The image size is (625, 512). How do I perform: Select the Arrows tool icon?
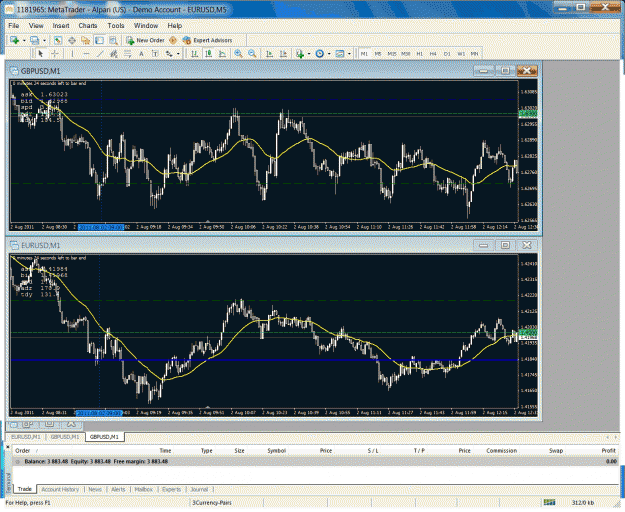click(x=169, y=54)
